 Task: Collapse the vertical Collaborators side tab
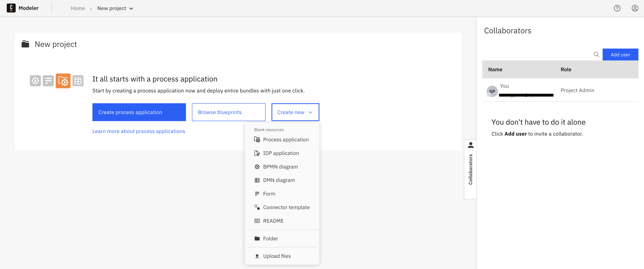470,169
